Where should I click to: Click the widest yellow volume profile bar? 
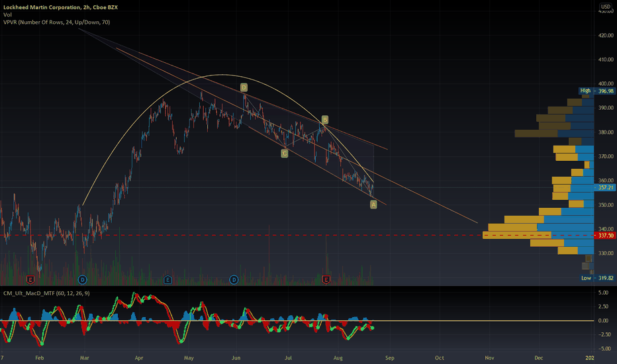coord(516,236)
